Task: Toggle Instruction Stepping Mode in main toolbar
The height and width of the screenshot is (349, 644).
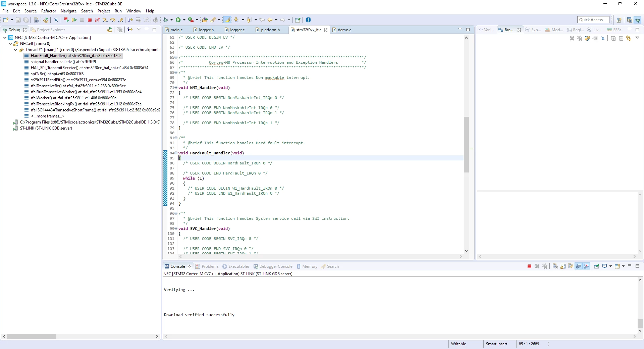Action: pyautogui.click(x=130, y=20)
